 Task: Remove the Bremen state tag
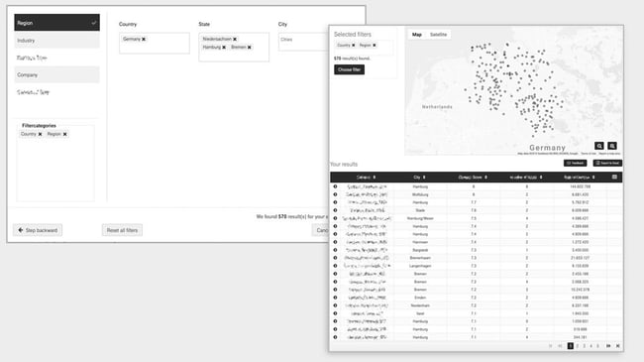[x=250, y=48]
